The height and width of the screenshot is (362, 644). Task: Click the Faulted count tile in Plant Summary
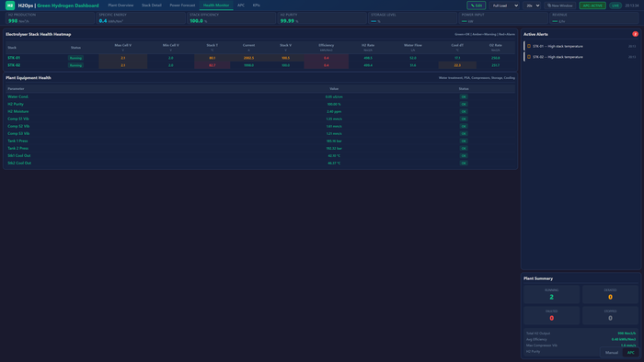tap(551, 315)
